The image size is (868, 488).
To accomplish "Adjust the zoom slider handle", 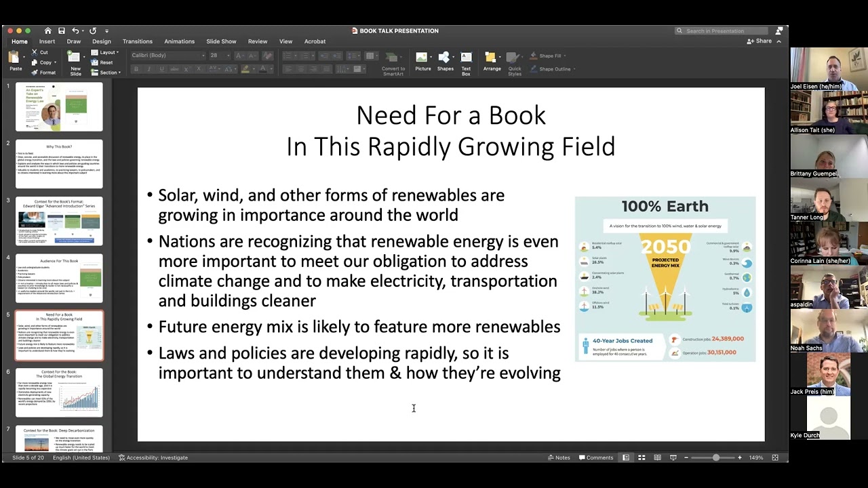I will pyautogui.click(x=715, y=457).
